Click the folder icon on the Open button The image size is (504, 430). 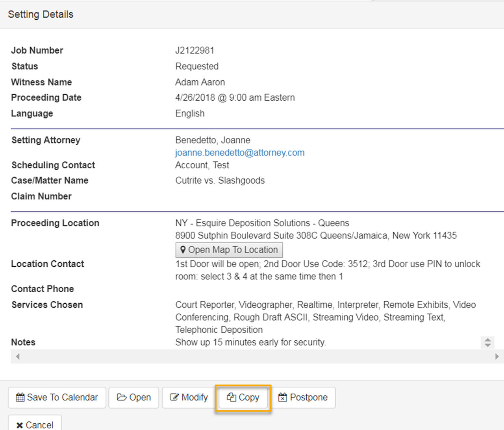pyautogui.click(x=121, y=397)
